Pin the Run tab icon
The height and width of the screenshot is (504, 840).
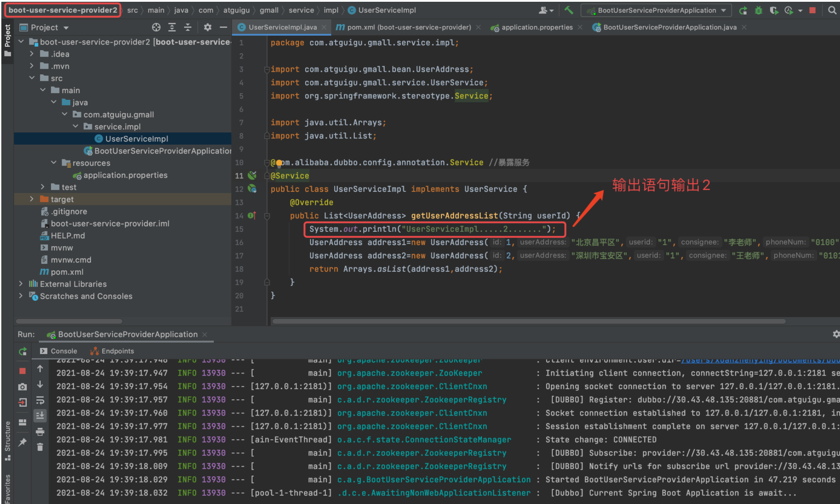click(22, 442)
